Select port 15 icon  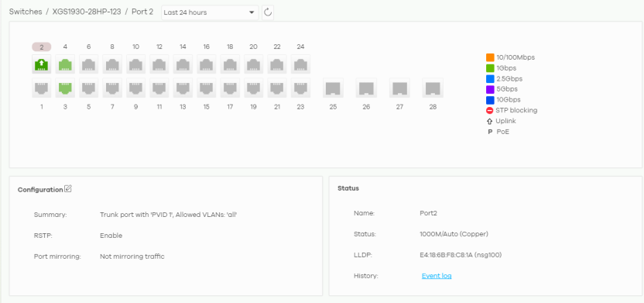click(x=207, y=88)
